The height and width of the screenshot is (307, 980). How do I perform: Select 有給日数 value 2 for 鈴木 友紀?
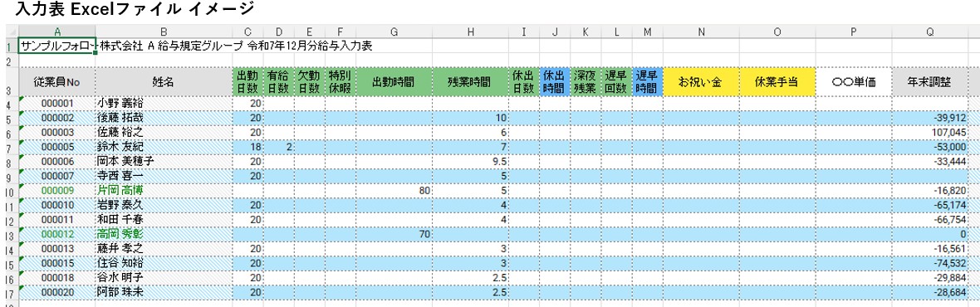click(x=279, y=147)
